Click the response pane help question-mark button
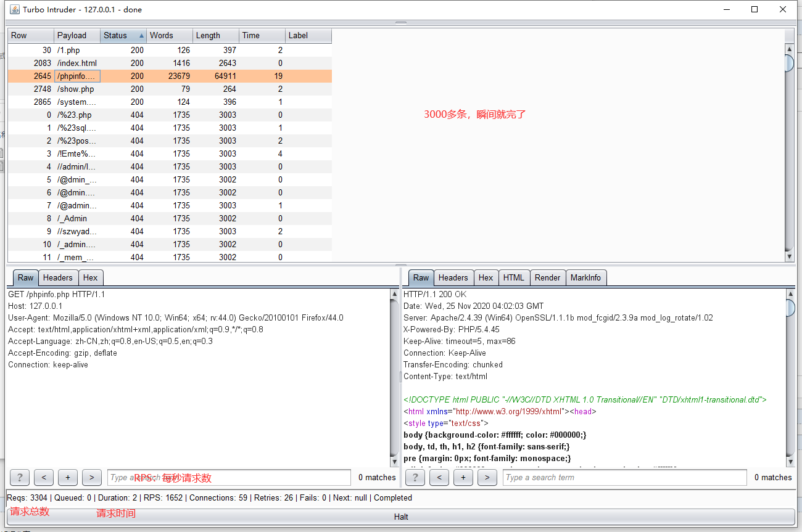Image resolution: width=802 pixels, height=532 pixels. [415, 477]
